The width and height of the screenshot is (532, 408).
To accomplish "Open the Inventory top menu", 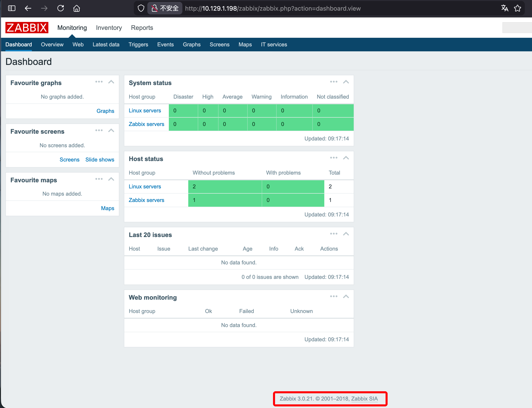I will pos(109,28).
